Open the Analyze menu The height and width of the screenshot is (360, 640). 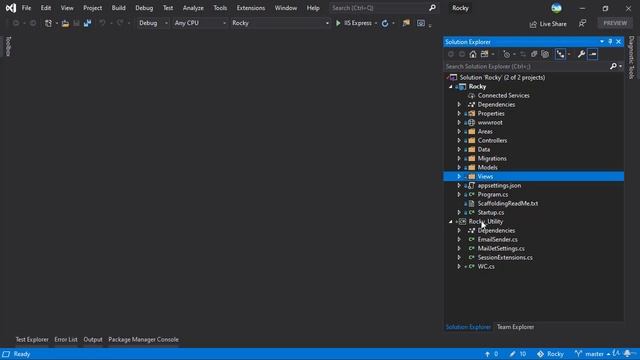(x=193, y=8)
